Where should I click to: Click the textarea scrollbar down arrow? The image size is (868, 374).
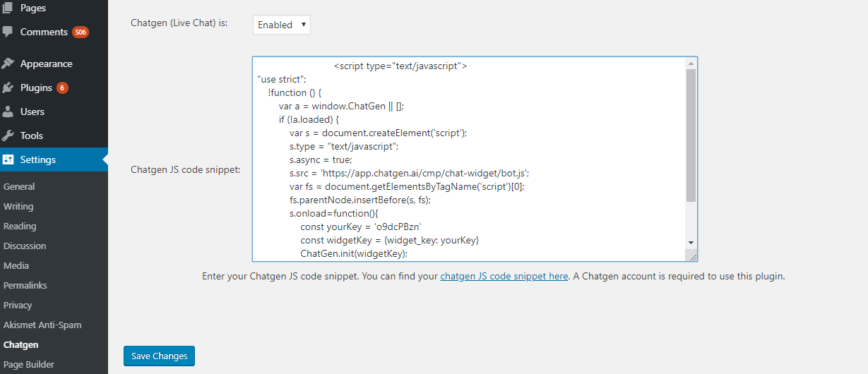point(691,243)
